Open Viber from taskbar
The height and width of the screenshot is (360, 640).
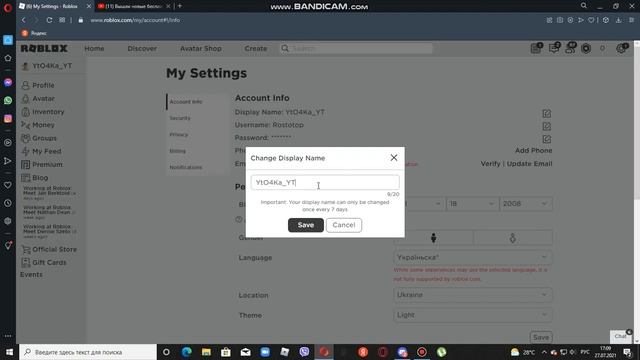304,352
